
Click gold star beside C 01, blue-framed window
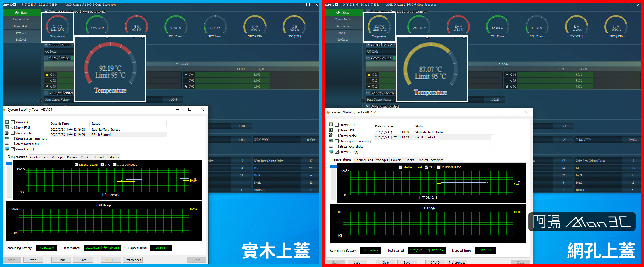[47, 75]
